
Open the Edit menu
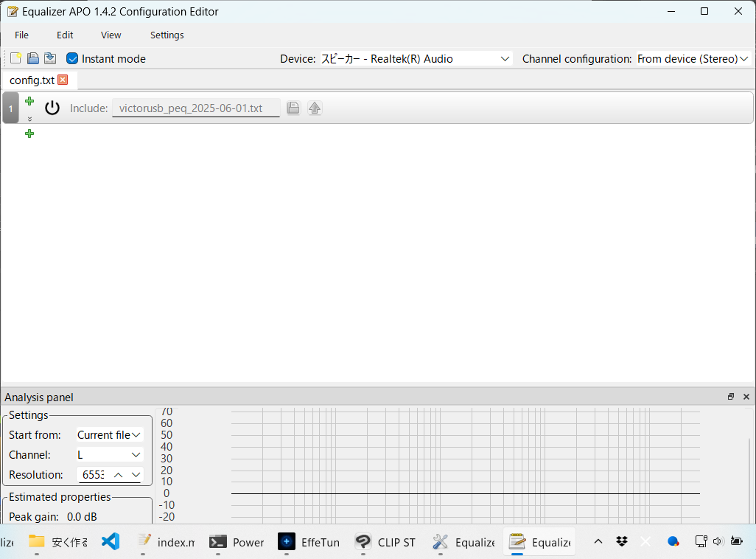(65, 35)
